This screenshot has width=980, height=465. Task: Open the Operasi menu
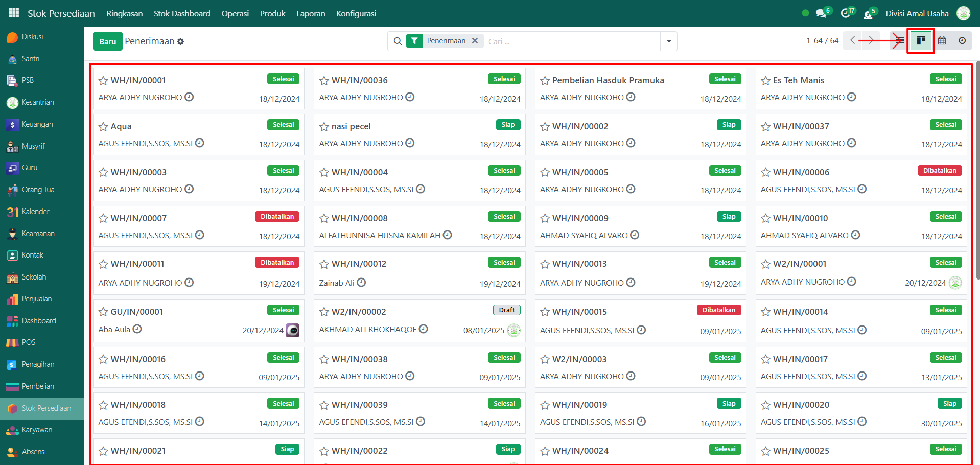235,13
